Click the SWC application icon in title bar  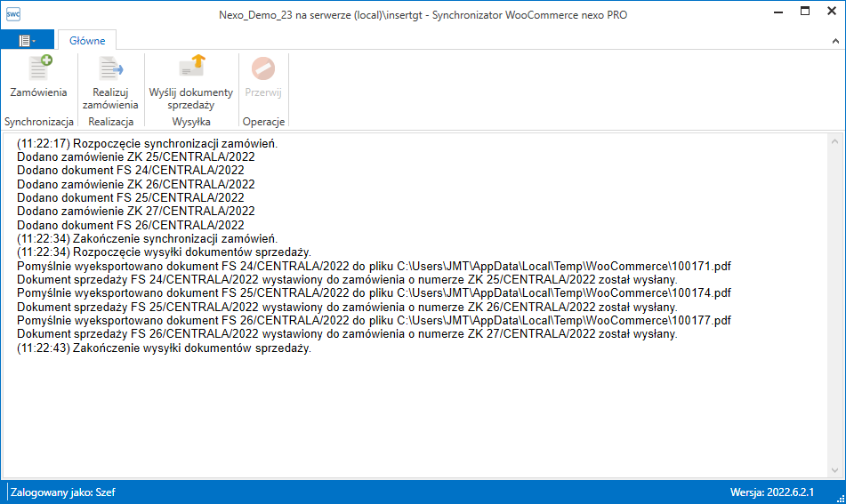pyautogui.click(x=13, y=14)
